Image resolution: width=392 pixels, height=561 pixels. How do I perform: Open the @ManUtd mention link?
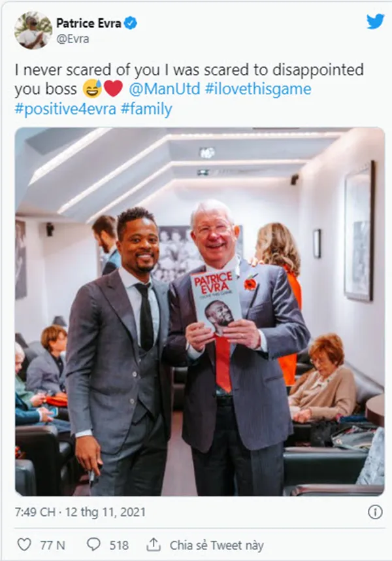tap(164, 89)
